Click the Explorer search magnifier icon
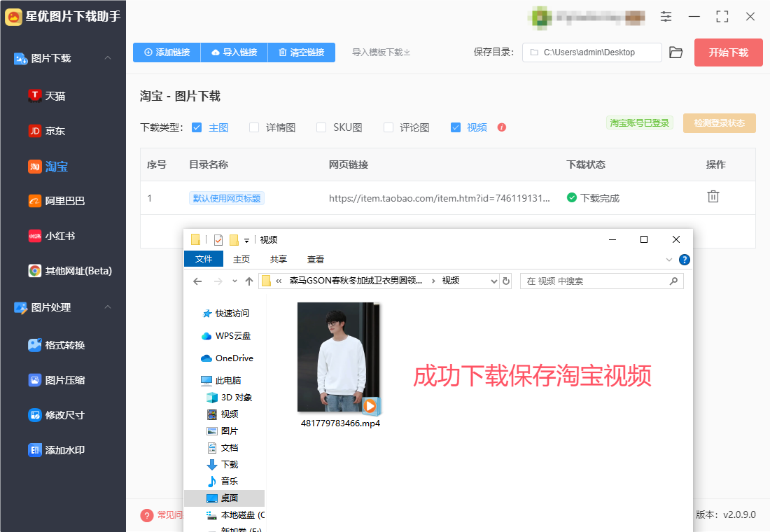Screen dimensions: 770x532 point(673,281)
